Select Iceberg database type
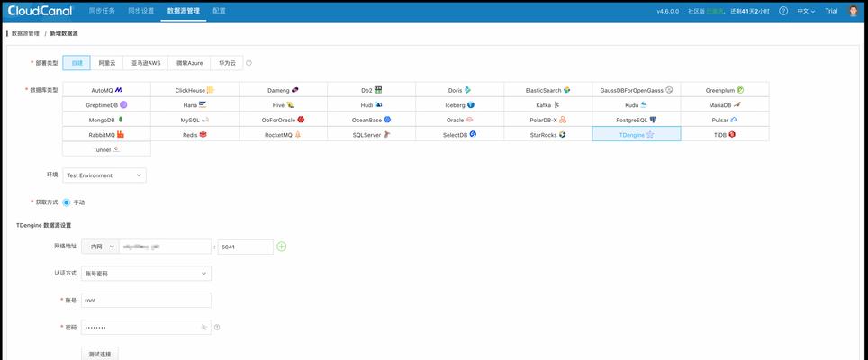 tap(459, 104)
